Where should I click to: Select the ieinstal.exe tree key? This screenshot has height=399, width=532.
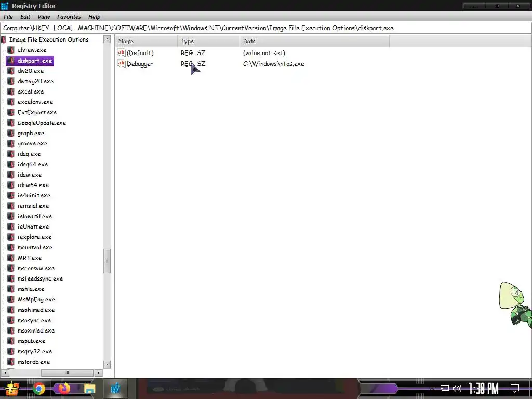(x=33, y=206)
